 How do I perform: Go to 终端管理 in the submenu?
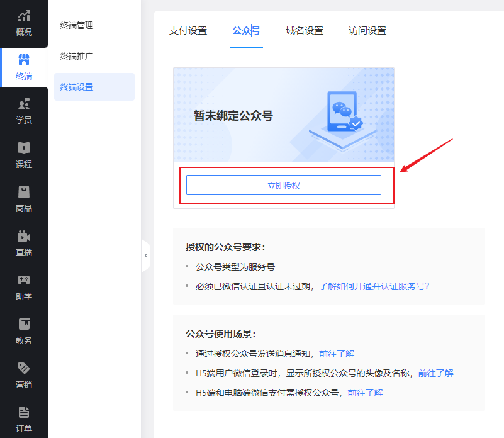[x=77, y=25]
